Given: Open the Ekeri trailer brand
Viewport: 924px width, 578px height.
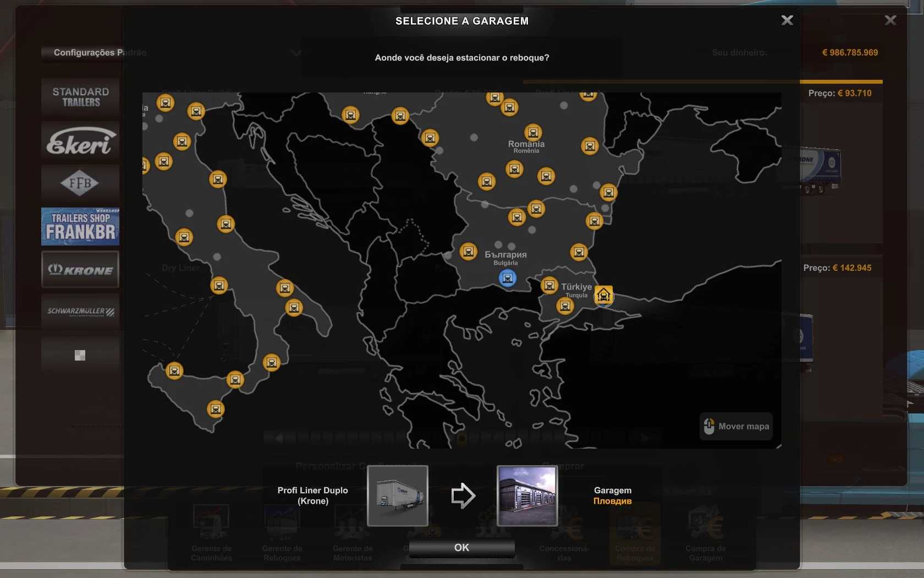Looking at the screenshot, I should coord(80,140).
